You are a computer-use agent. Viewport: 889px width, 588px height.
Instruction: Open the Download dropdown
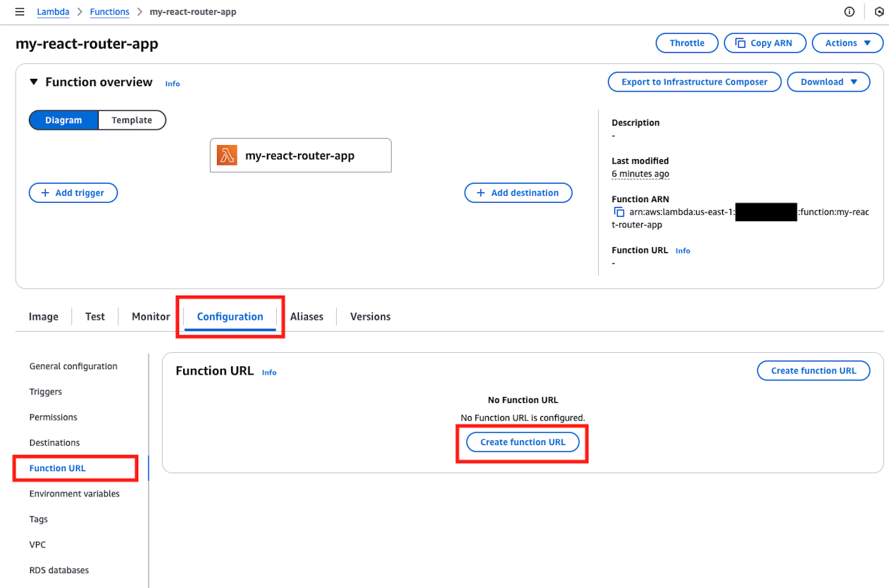(x=828, y=82)
